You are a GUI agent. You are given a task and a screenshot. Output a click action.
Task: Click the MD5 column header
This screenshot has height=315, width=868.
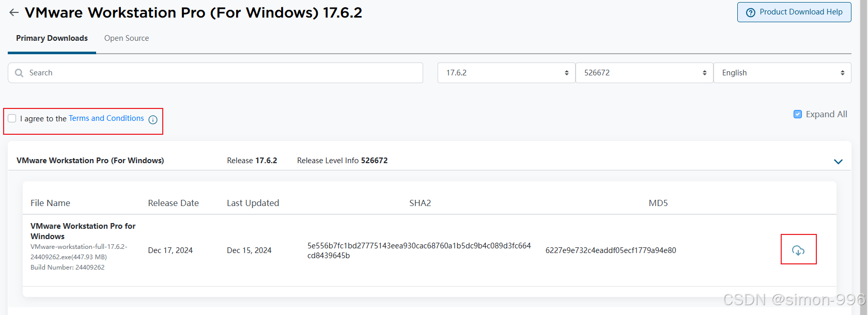point(658,203)
